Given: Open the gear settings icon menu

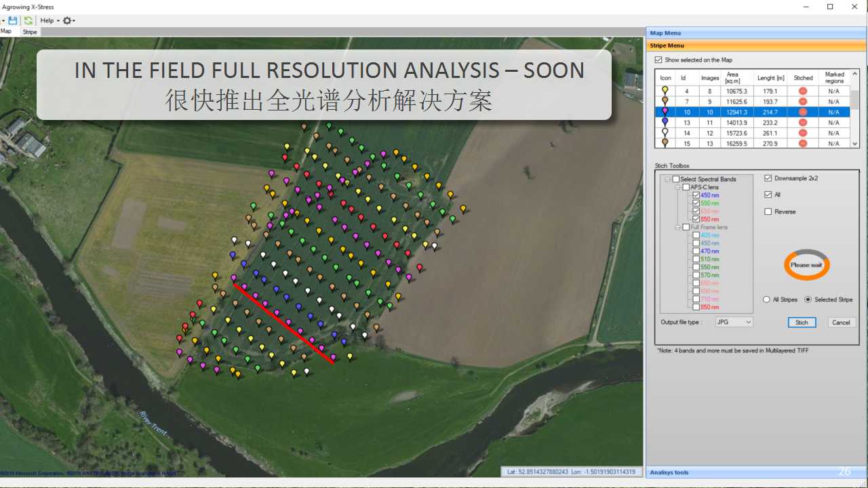Looking at the screenshot, I should click(68, 20).
